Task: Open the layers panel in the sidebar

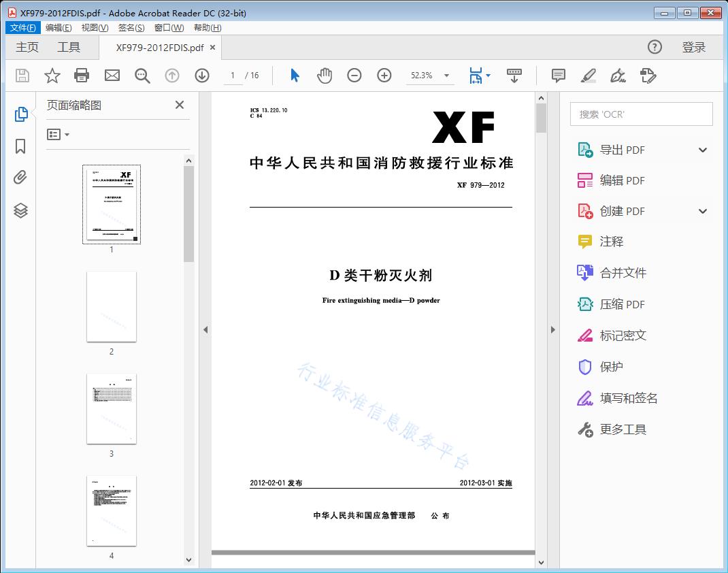Action: point(20,210)
